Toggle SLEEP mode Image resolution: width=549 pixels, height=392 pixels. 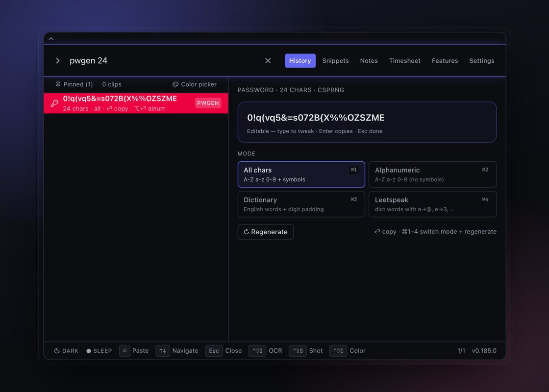pos(99,351)
